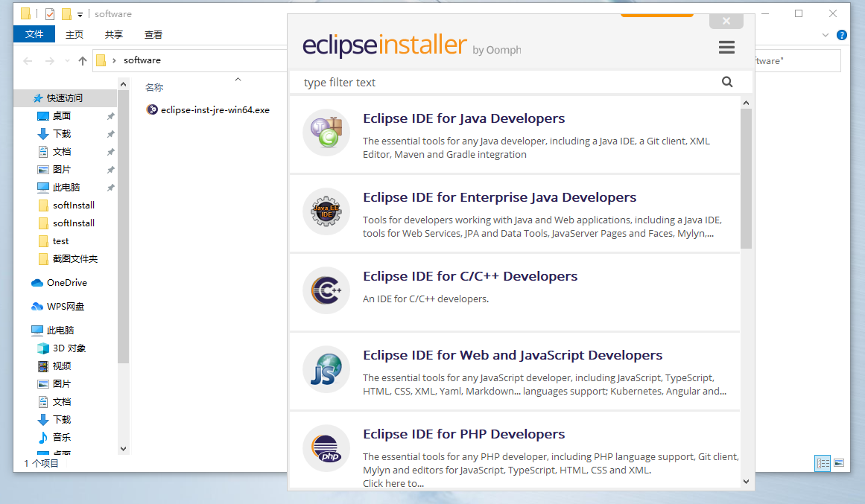This screenshot has height=504, width=865.
Task: Click the search magnifier icon in installer
Action: pos(727,82)
